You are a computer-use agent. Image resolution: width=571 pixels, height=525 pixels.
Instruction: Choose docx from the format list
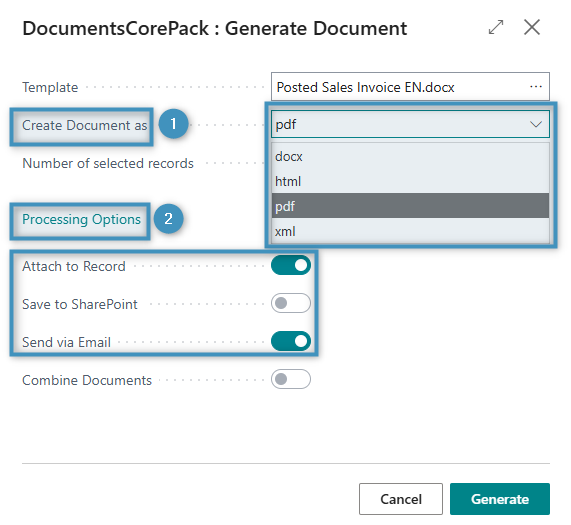point(410,156)
